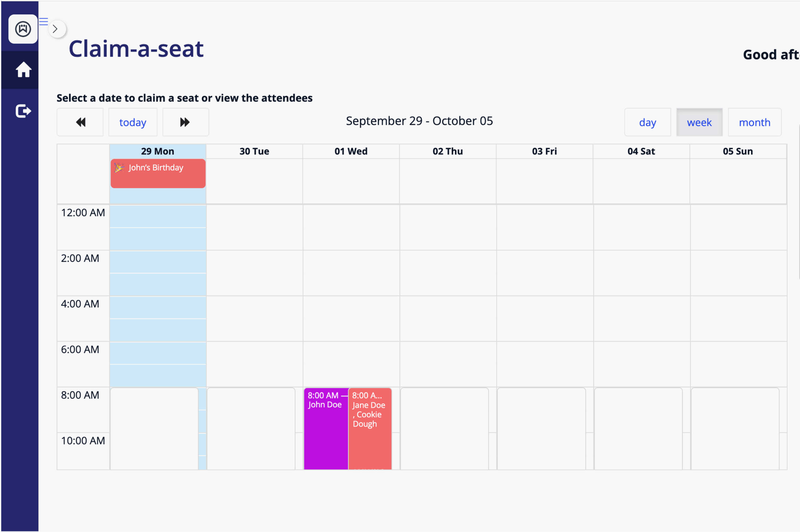Switch to day view
Screen dimensions: 800x532
[x=647, y=122]
